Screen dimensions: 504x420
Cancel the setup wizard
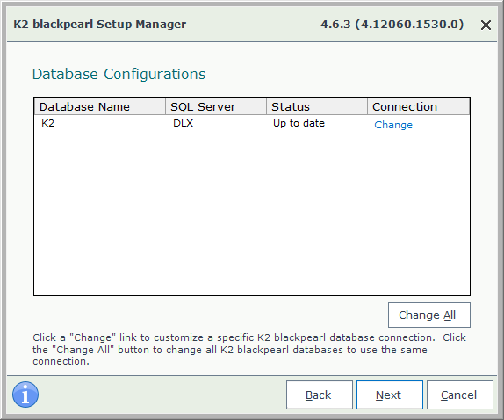click(459, 395)
